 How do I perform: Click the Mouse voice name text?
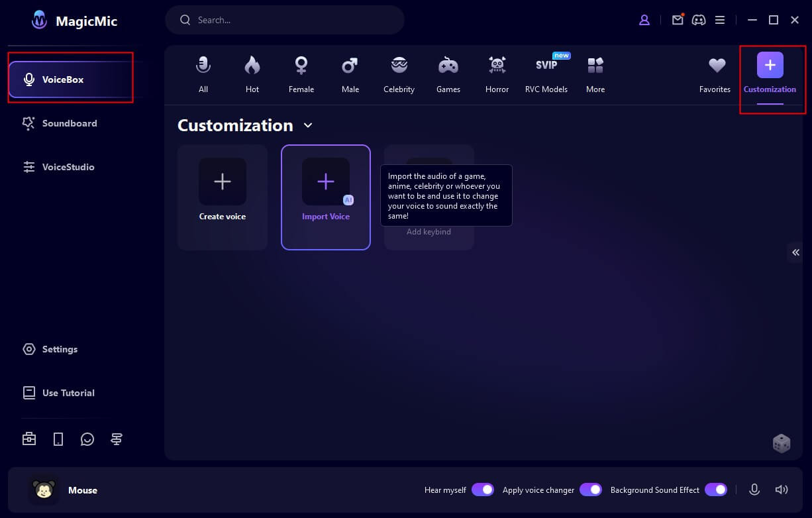coord(83,490)
